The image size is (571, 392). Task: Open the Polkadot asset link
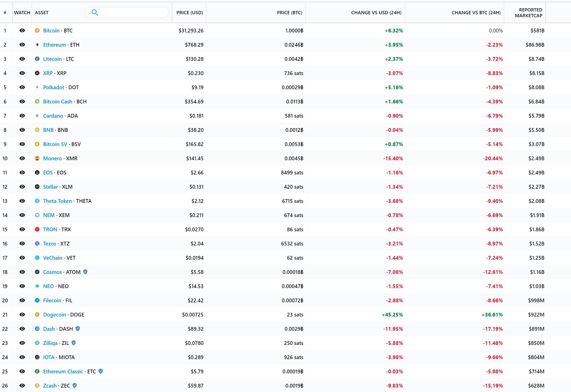click(54, 87)
